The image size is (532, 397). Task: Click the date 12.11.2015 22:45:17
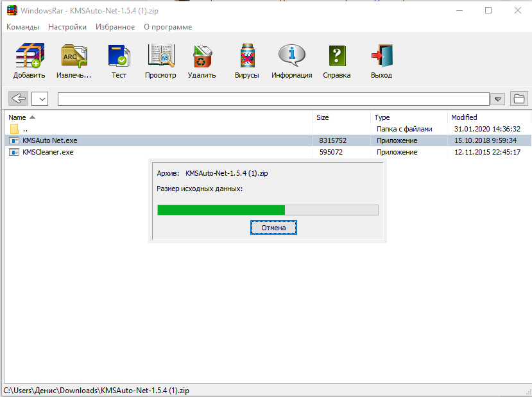pyautogui.click(x=488, y=152)
